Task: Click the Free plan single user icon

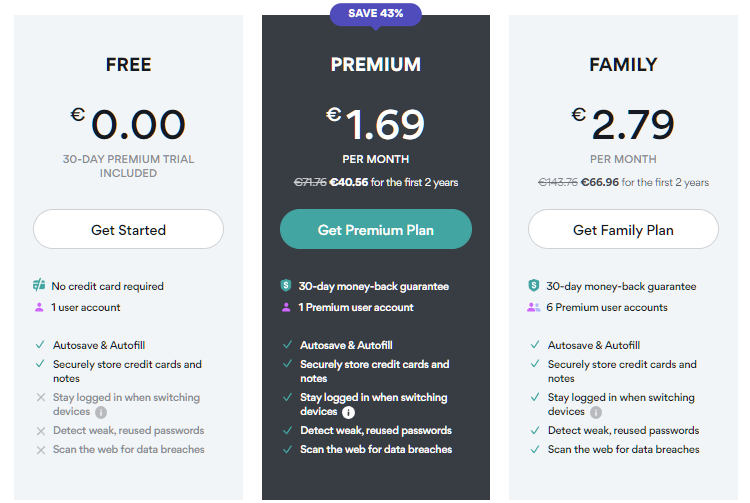Action: pos(39,307)
